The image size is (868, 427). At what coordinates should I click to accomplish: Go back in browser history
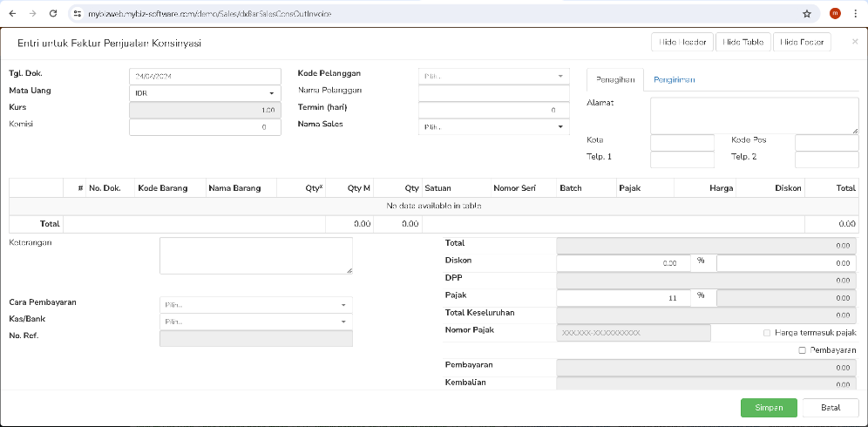tap(13, 14)
